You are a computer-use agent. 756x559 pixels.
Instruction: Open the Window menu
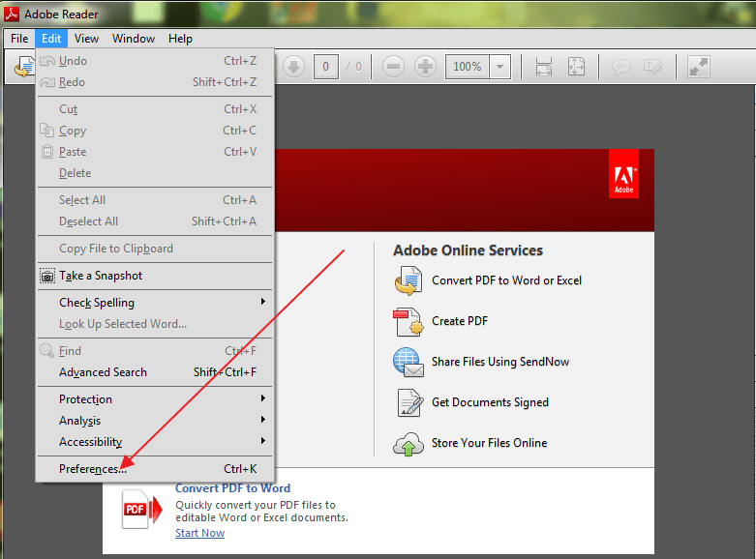click(134, 39)
